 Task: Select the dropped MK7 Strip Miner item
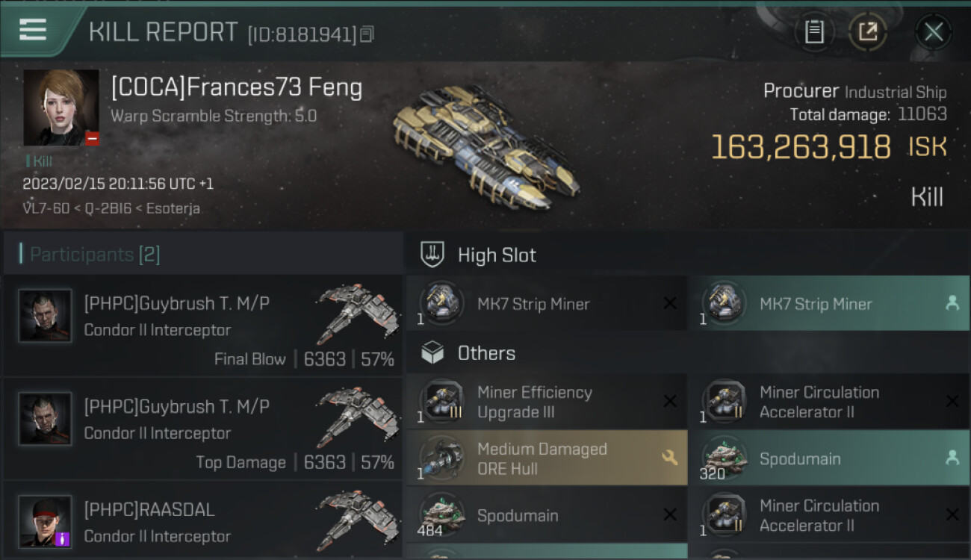coord(829,304)
